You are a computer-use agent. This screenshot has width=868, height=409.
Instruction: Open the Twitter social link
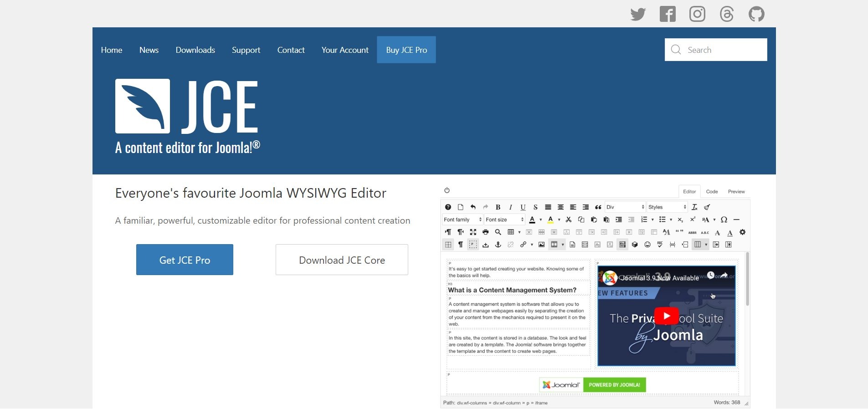(638, 14)
